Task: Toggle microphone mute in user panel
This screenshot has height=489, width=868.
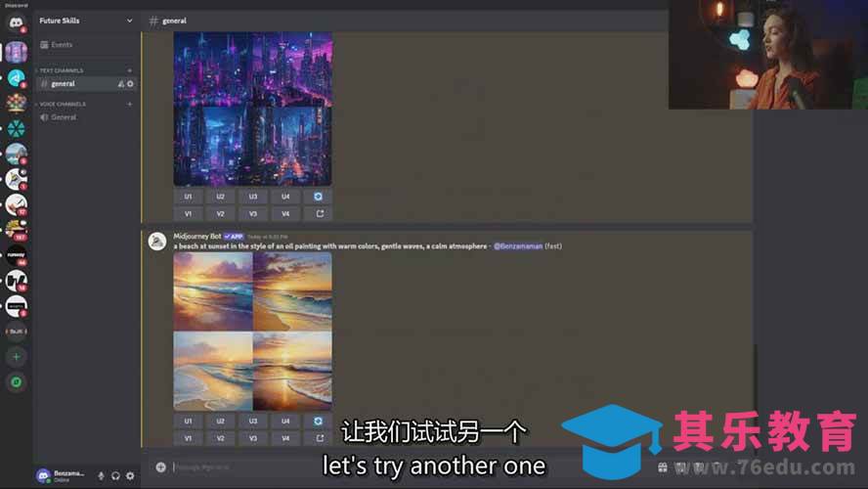Action: tap(101, 475)
